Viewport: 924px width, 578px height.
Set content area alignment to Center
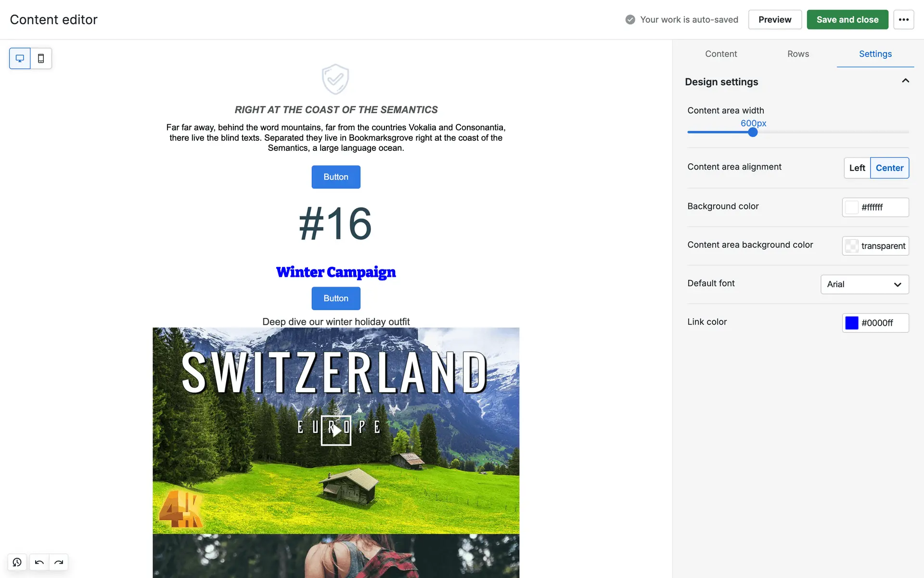point(889,168)
